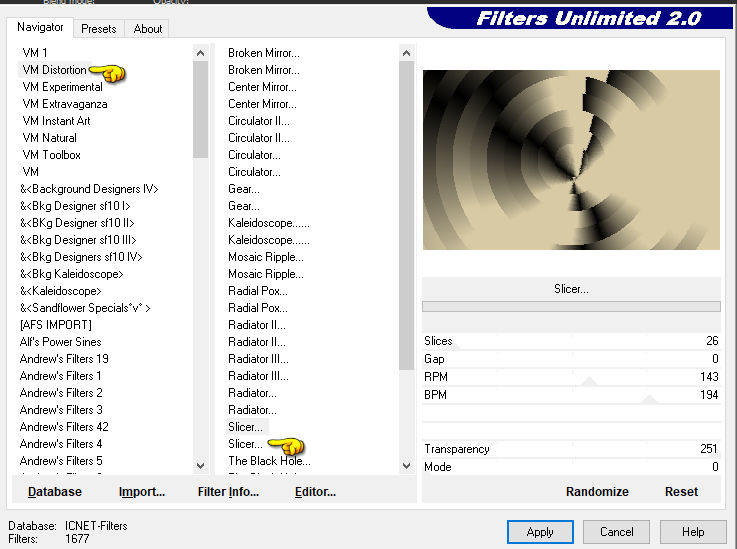
Task: Select VM Instant Art category
Action: [x=56, y=121]
